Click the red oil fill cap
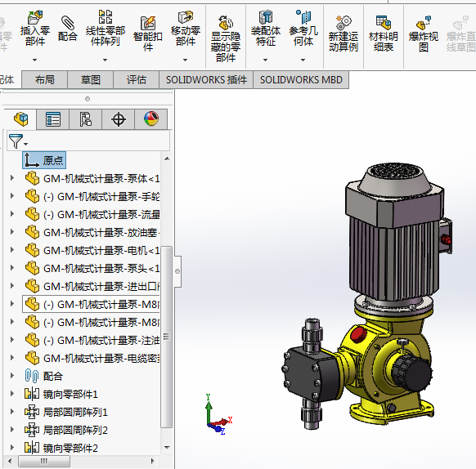Viewport: 476px width, 469px height. tap(358, 334)
